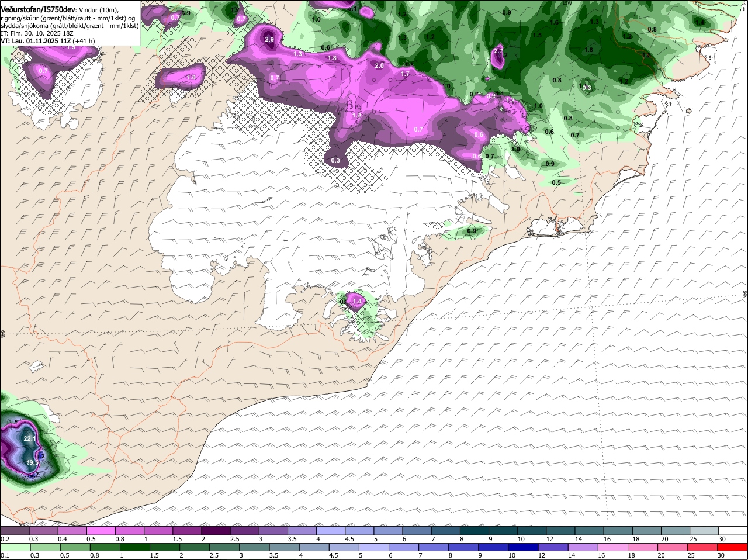Pick the darkest purple upper swatch between 2 and 2.5
The image size is (748, 560).
(x=217, y=531)
